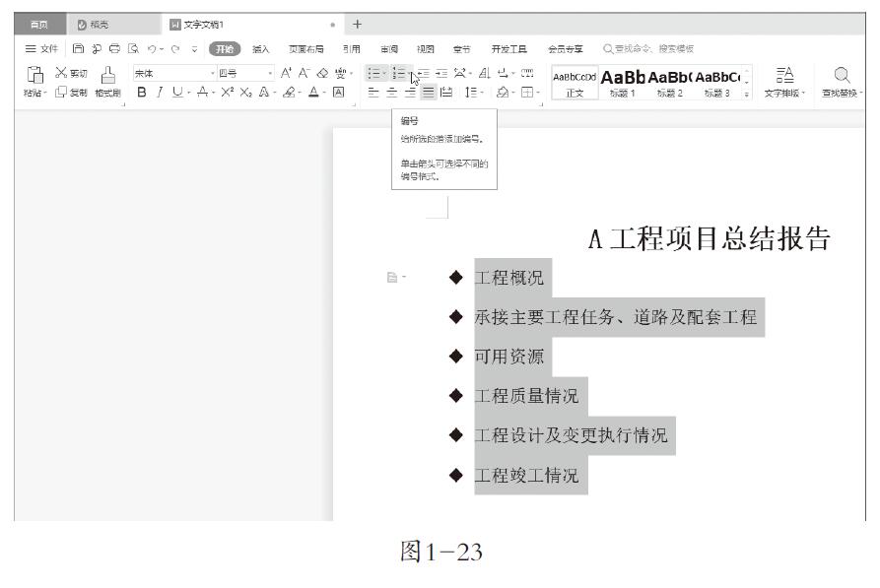The width and height of the screenshot is (880, 588).
Task: Click the superscript X² icon
Action: point(227,93)
